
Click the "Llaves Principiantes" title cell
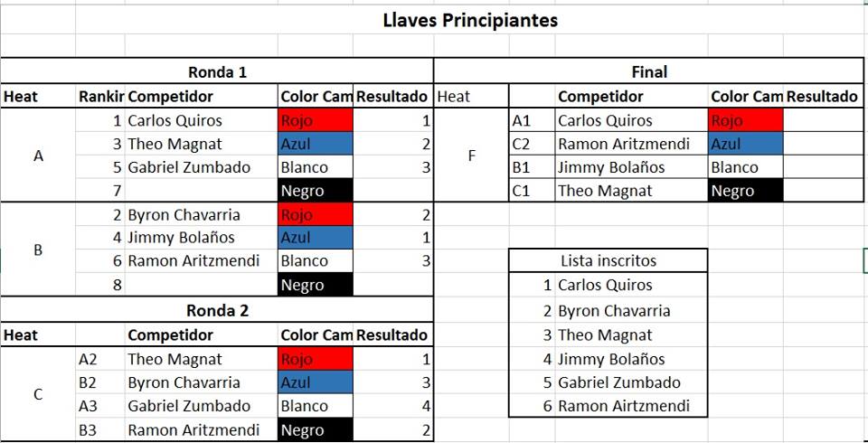470,19
